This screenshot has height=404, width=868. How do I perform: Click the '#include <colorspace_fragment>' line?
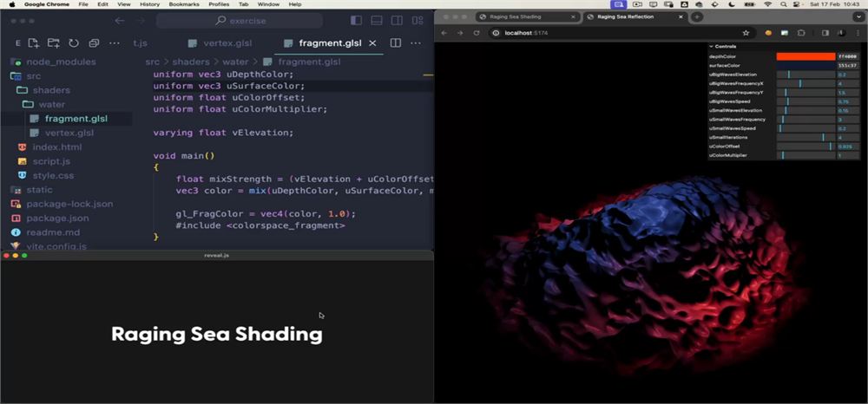[260, 225]
